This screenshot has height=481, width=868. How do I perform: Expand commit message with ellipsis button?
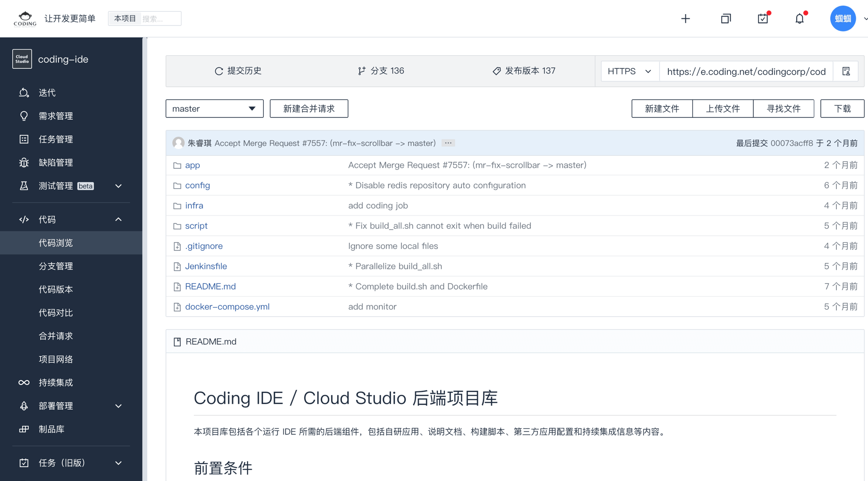pyautogui.click(x=448, y=143)
